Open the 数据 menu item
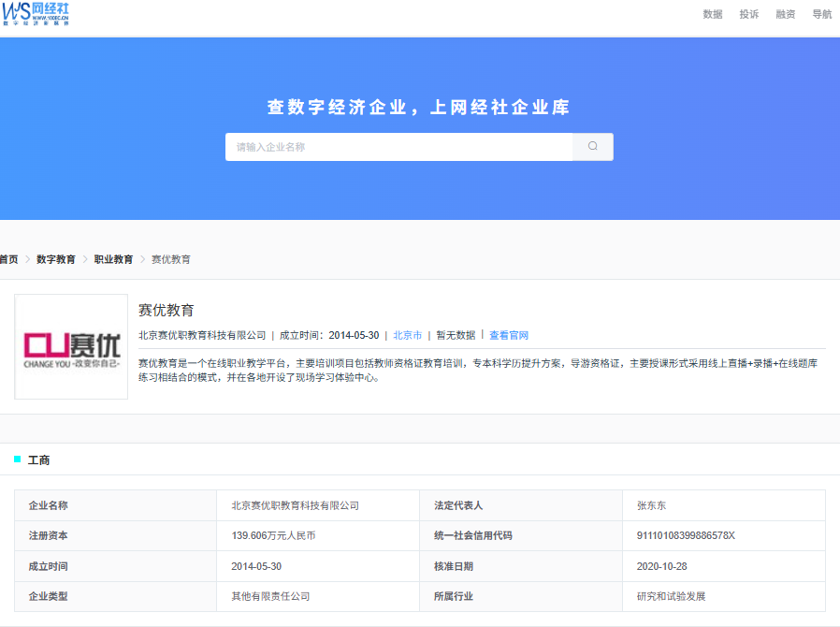The width and height of the screenshot is (840, 627). (x=713, y=14)
